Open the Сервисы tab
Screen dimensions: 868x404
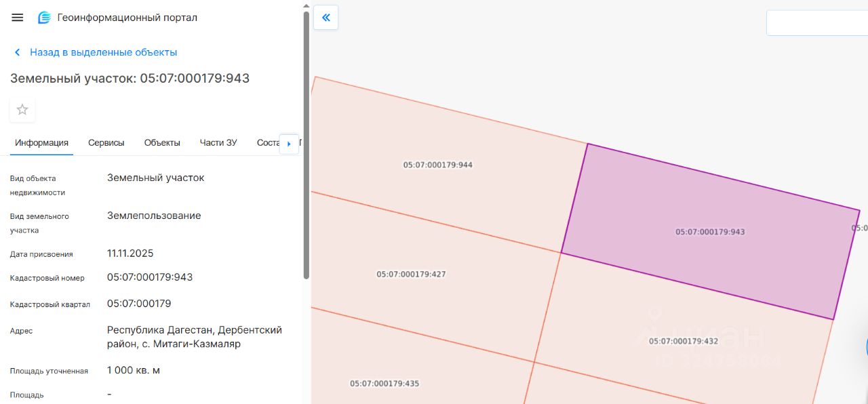click(x=106, y=143)
